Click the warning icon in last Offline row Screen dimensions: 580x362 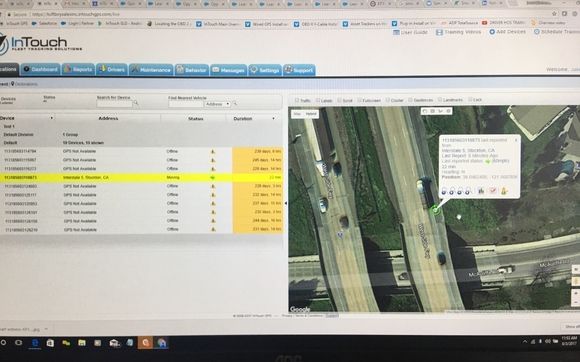tap(213, 229)
